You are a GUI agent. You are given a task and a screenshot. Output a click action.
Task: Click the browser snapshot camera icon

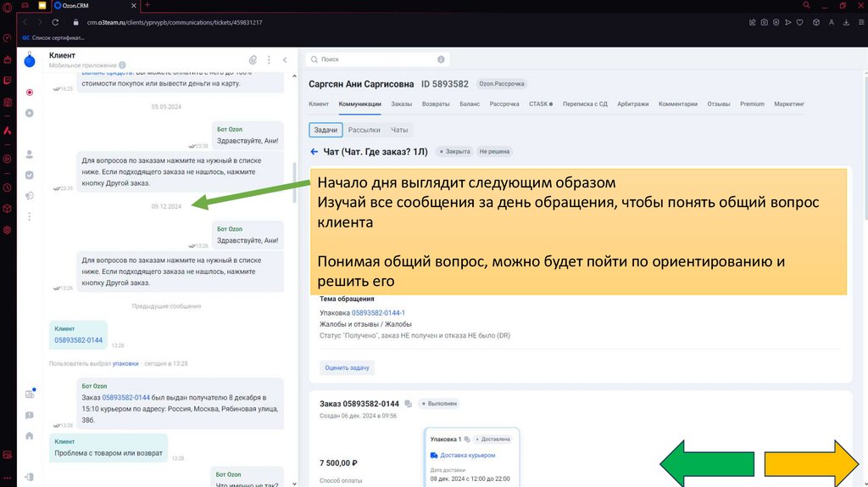coord(764,22)
